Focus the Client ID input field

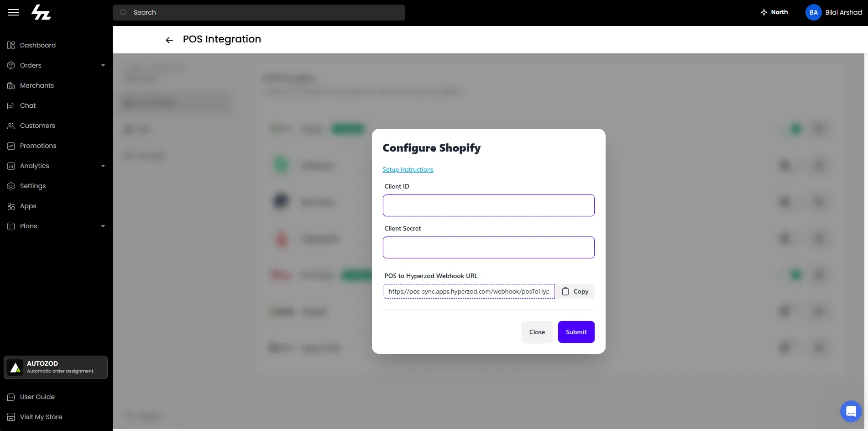(489, 205)
